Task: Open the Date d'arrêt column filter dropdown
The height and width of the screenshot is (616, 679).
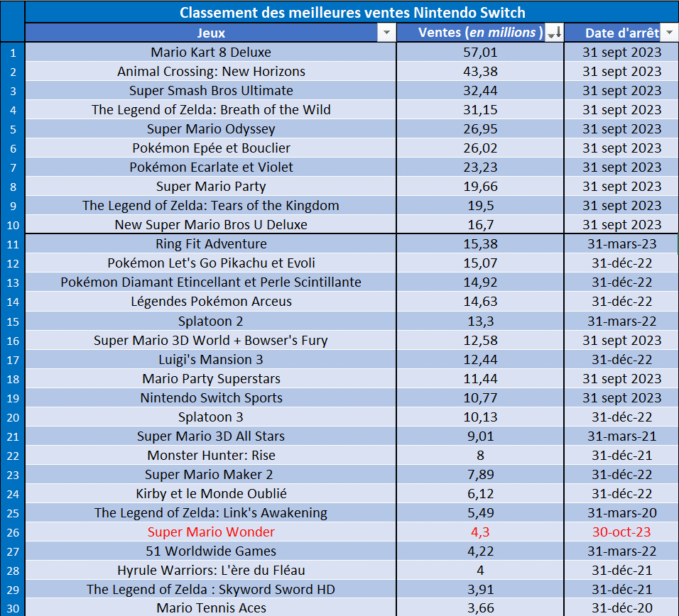Action: pyautogui.click(x=669, y=33)
